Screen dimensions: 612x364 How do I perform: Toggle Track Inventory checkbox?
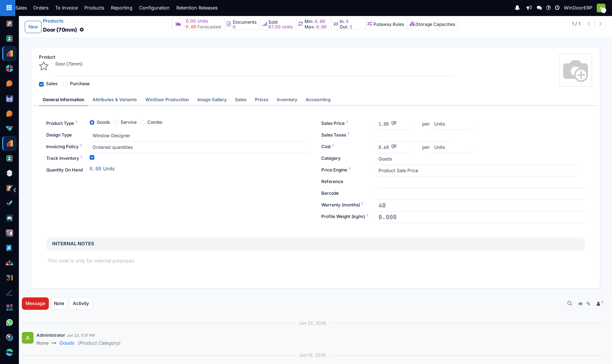(92, 157)
